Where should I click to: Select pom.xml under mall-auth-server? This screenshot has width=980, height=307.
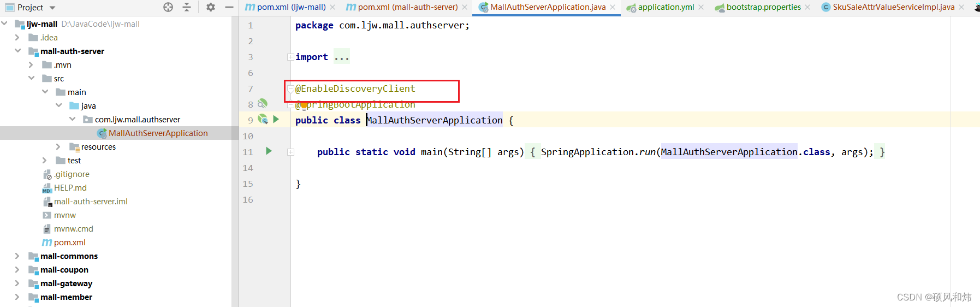tap(69, 242)
